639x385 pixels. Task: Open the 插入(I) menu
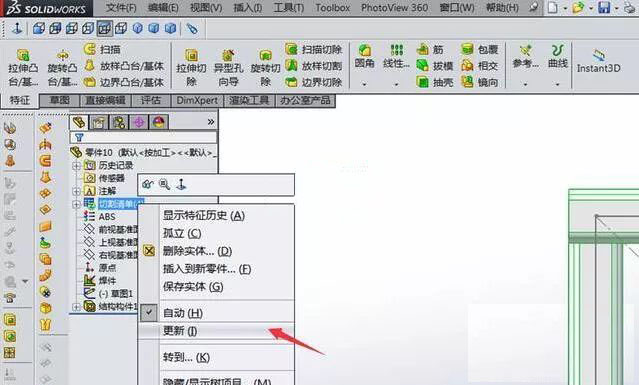(x=248, y=8)
